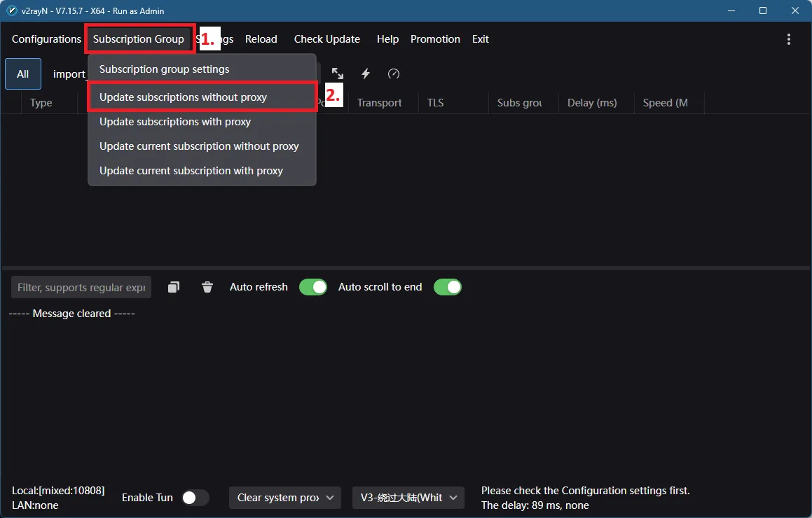Screen dimensions: 812x518
Task: Click the speedometer speed test icon
Action: (394, 73)
